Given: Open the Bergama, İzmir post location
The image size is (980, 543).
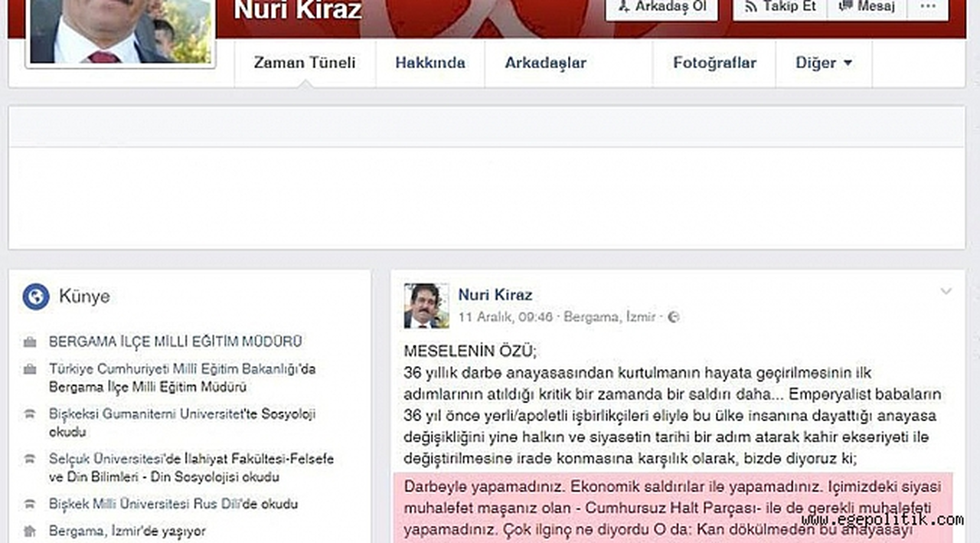Looking at the screenshot, I should 609,316.
